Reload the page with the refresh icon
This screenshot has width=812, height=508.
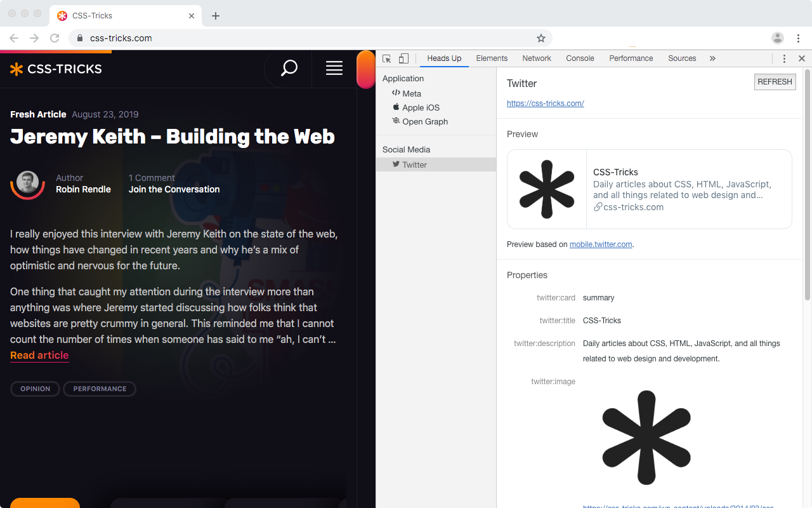(55, 38)
